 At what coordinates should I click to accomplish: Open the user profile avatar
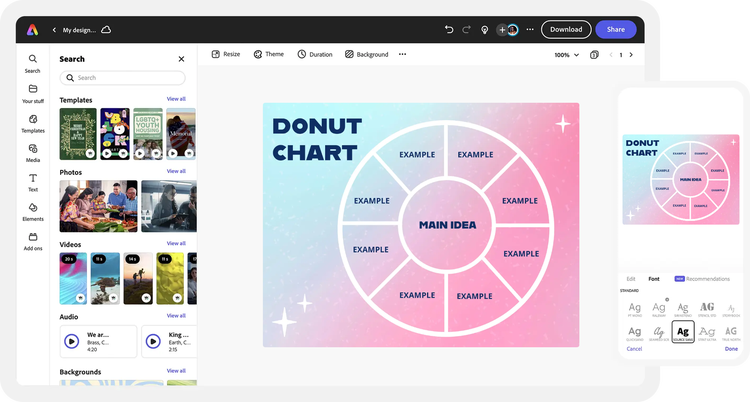coord(513,30)
